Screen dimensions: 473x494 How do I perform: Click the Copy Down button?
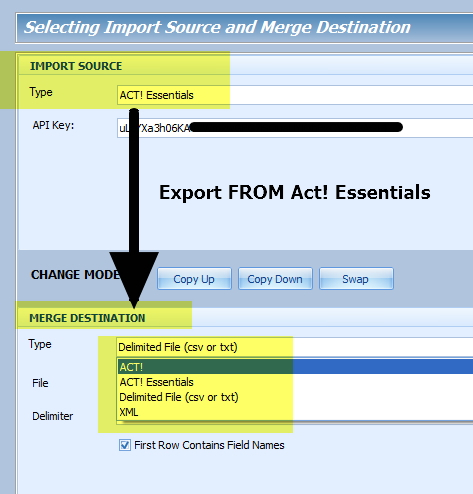pos(275,279)
